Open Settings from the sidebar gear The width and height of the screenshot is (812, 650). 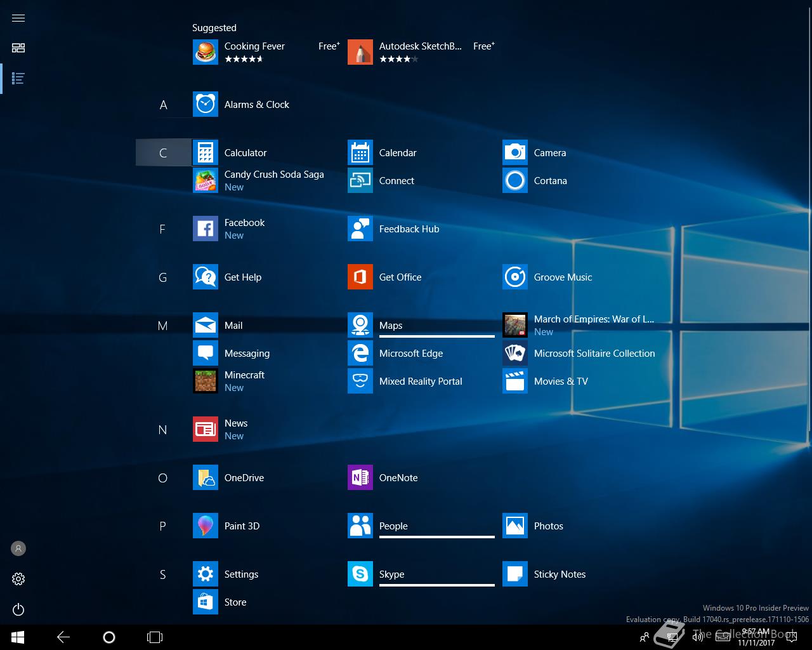click(18, 579)
